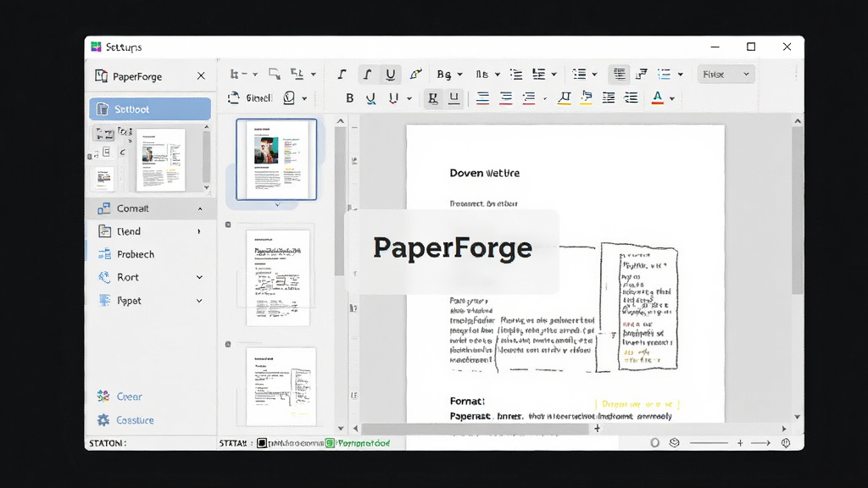Image resolution: width=868 pixels, height=488 pixels.
Task: Expand the Ciend submenu arrow
Action: (x=198, y=231)
